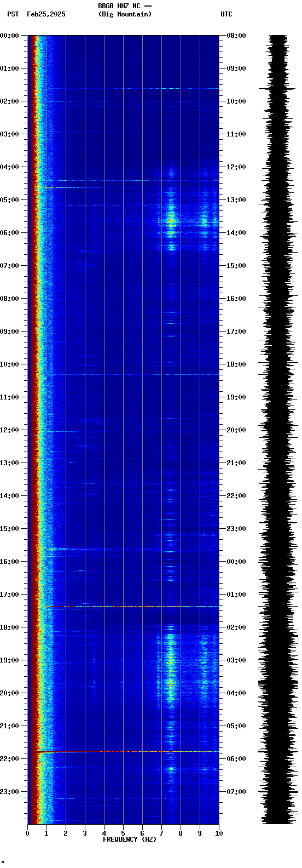The width and height of the screenshot is (302, 868).
Task: Click the UTC time label '12:00'
Action: [236, 167]
